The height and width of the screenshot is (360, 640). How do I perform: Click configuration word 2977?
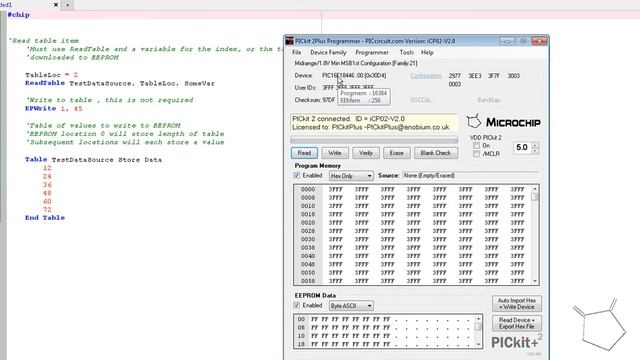pos(455,76)
